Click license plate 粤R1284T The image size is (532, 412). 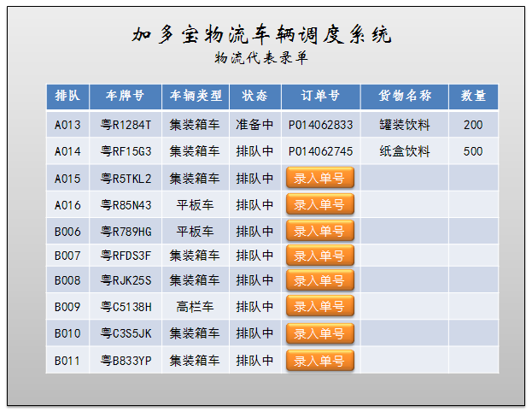click(126, 125)
